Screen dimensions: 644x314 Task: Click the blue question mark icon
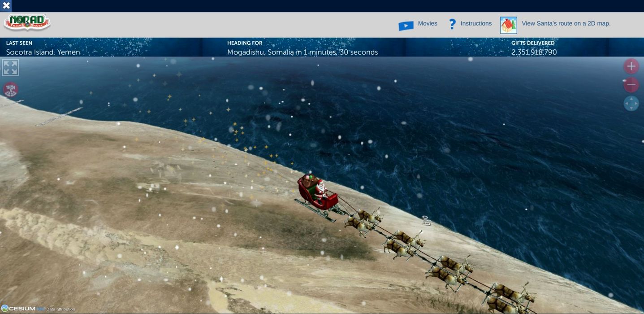452,24
